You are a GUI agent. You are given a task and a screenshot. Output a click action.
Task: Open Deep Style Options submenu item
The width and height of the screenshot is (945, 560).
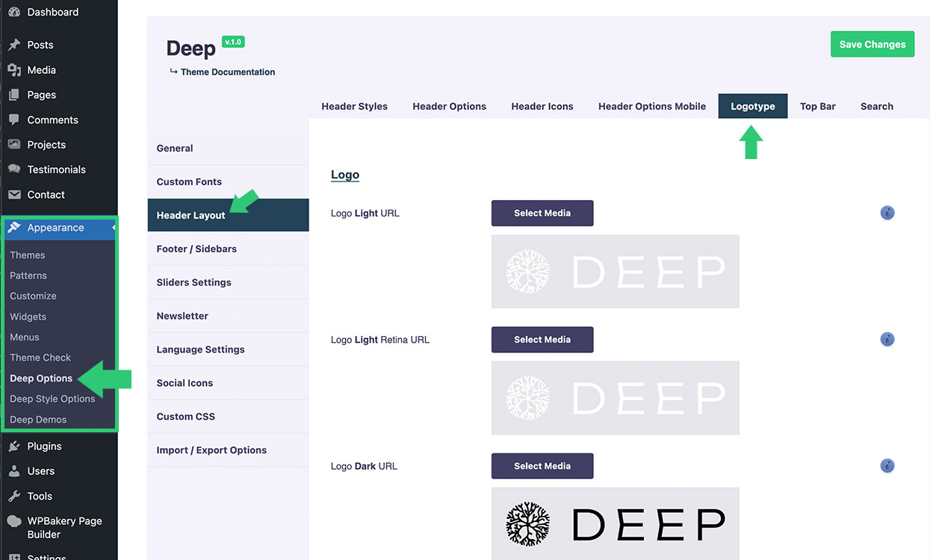[52, 399]
